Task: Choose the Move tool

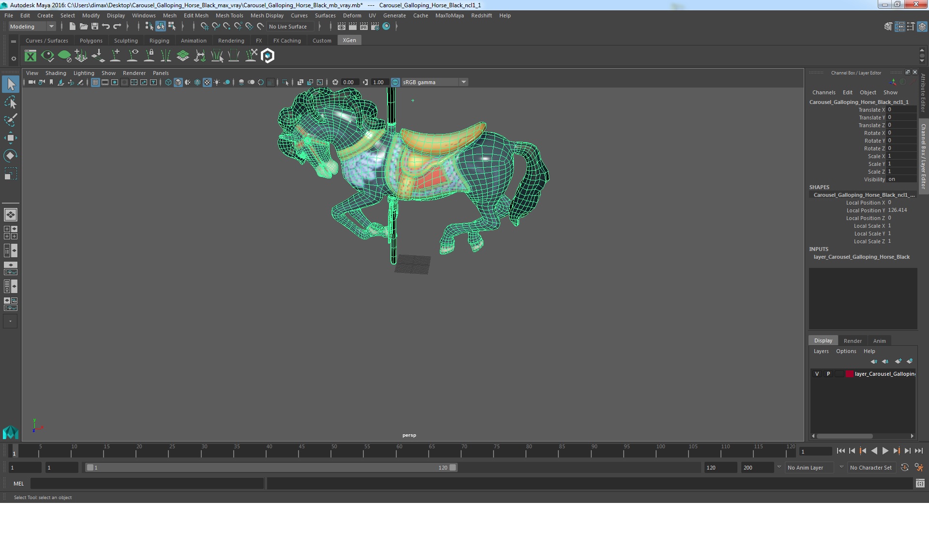Action: click(x=10, y=138)
